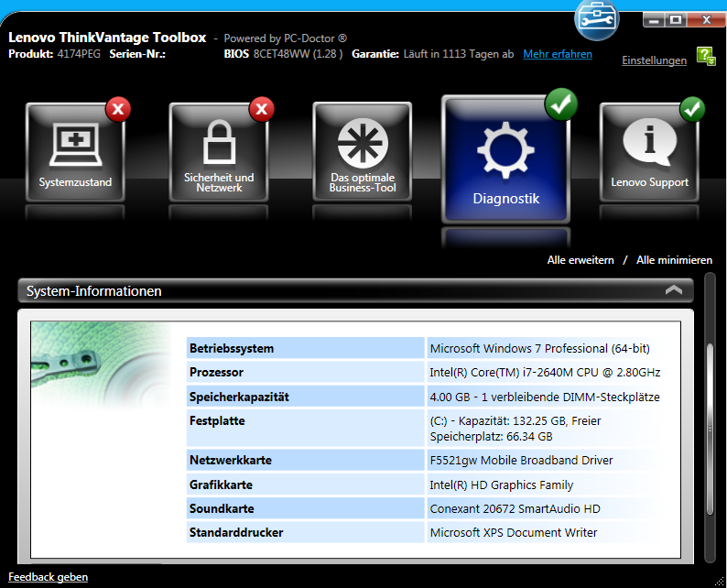The image size is (727, 588).
Task: Click the Läuft in 1113 Tagen ab text
Action: [458, 54]
